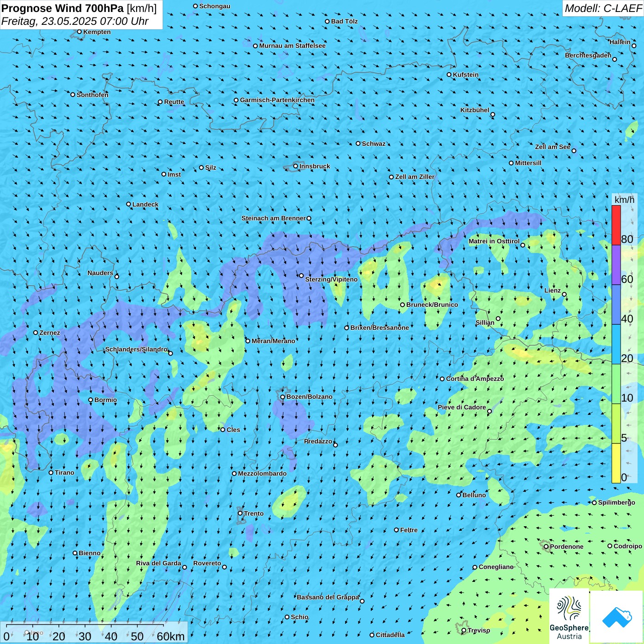Image resolution: width=644 pixels, height=644 pixels.
Task: Click the Trento city marker
Action: (240, 513)
